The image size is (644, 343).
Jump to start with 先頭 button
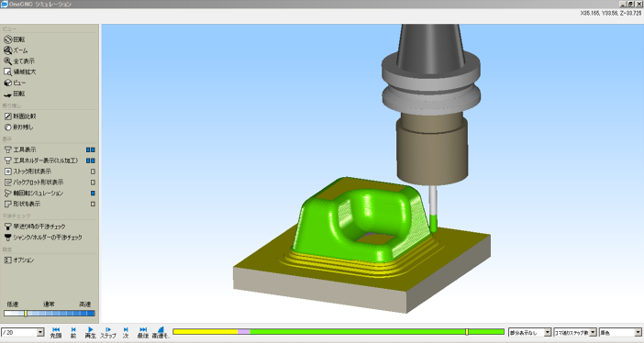tap(56, 332)
